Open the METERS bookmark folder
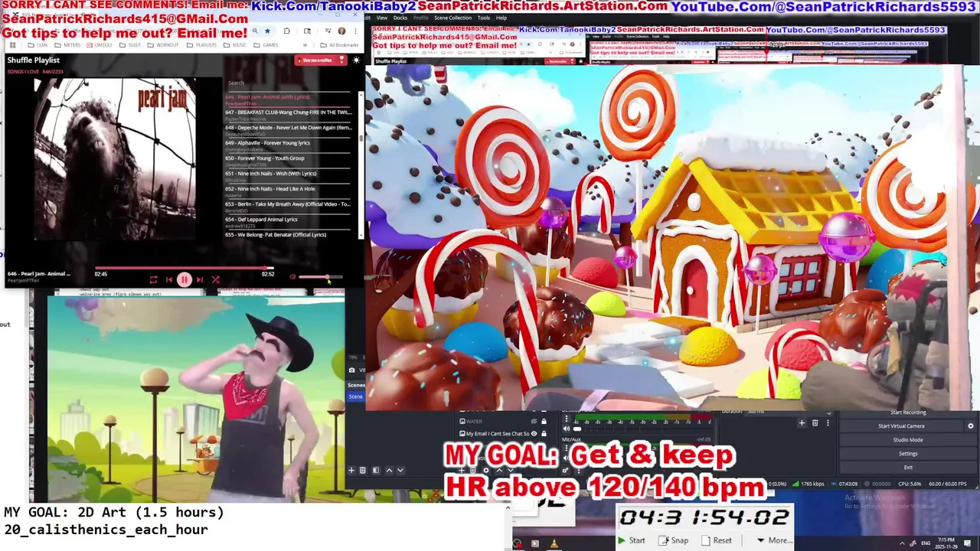980x551 pixels. pyautogui.click(x=67, y=45)
